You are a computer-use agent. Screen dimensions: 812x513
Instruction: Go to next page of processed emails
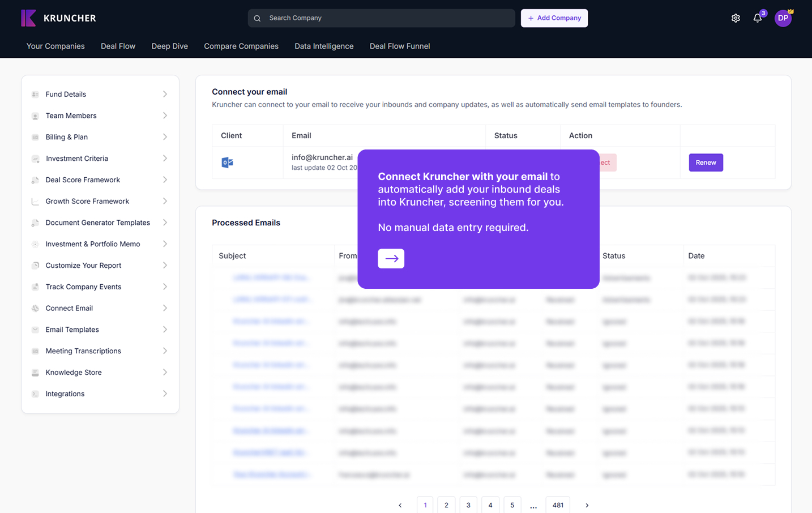(x=587, y=505)
